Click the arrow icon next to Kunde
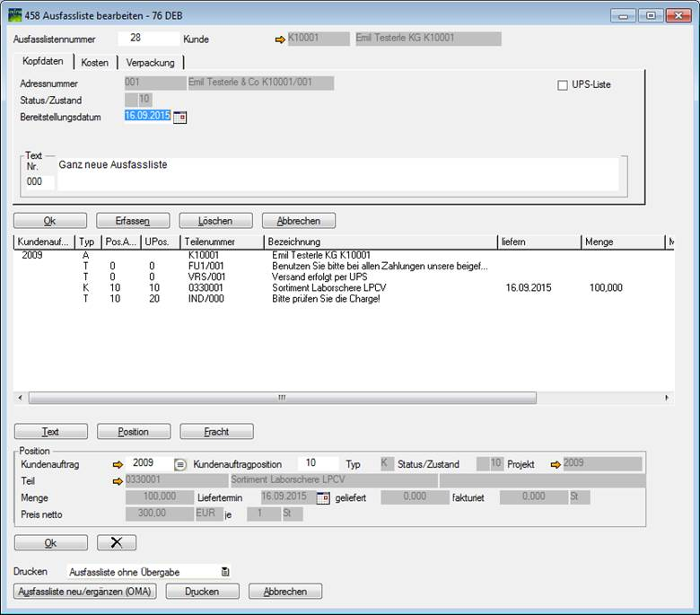700x615 pixels. [x=279, y=40]
